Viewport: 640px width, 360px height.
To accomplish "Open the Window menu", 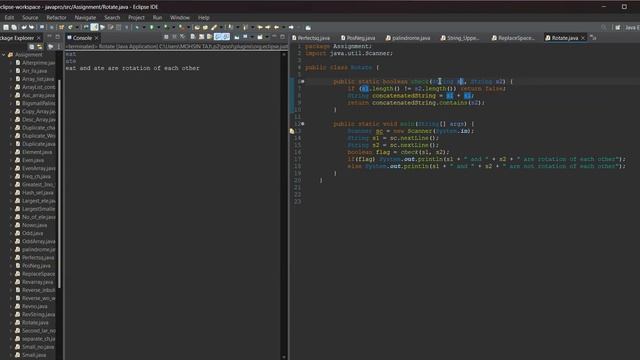I will tap(180, 18).
